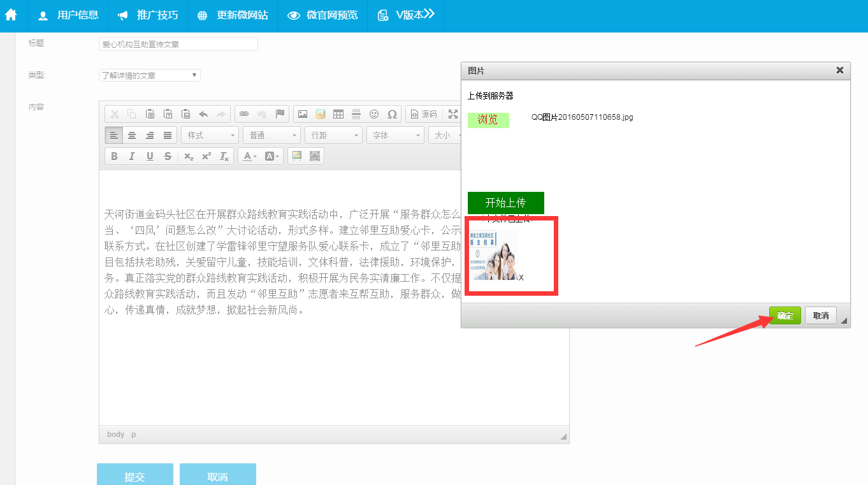This screenshot has height=485, width=868.
Task: Click the special character Omega icon
Action: (x=392, y=114)
